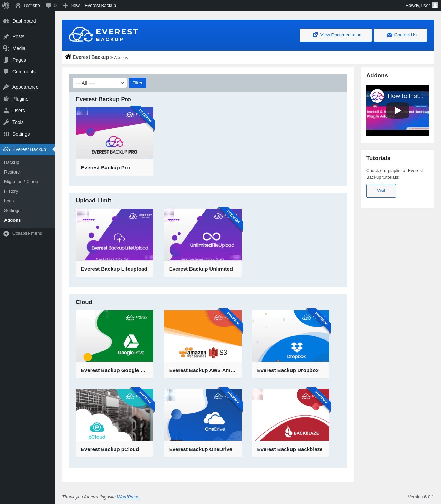Click the plus New icon in admin bar
Image resolution: width=441 pixels, height=504 pixels.
click(65, 6)
